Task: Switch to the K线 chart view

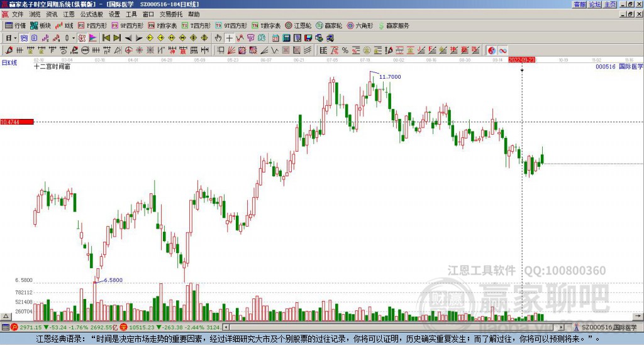Action: pyautogui.click(x=64, y=25)
